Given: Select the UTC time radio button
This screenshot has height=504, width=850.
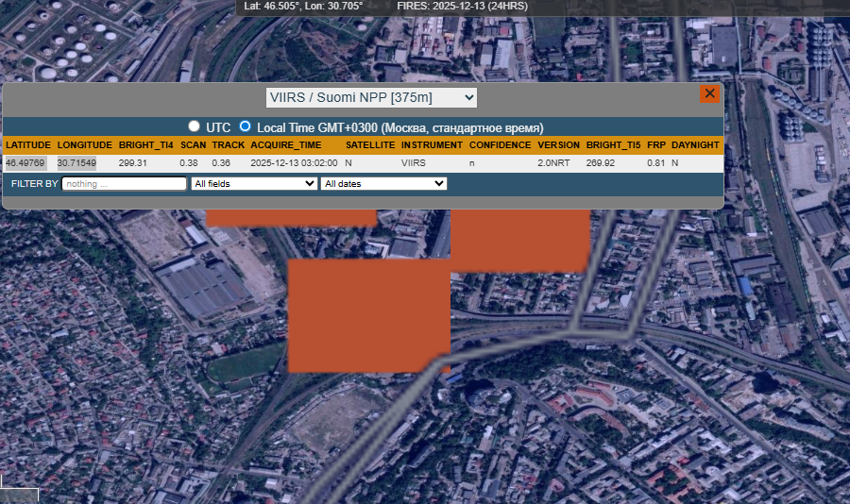Looking at the screenshot, I should (195, 126).
